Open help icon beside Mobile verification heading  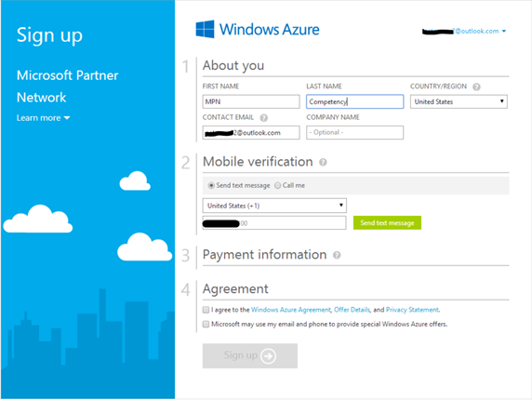coord(323,162)
